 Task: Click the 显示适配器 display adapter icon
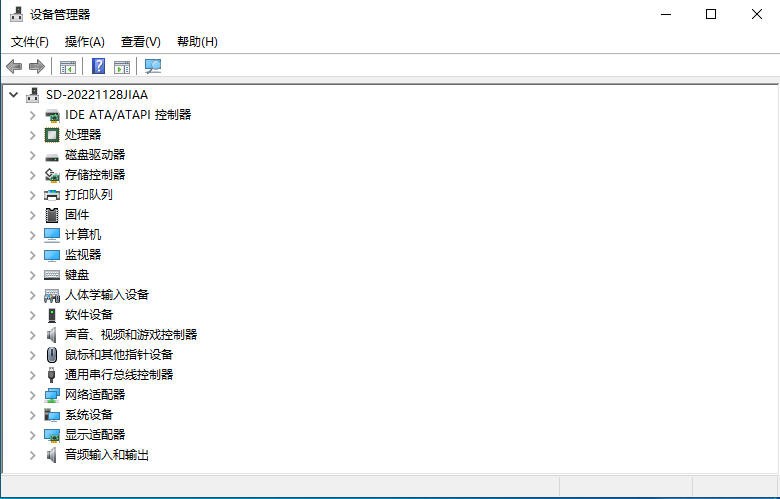coord(52,435)
